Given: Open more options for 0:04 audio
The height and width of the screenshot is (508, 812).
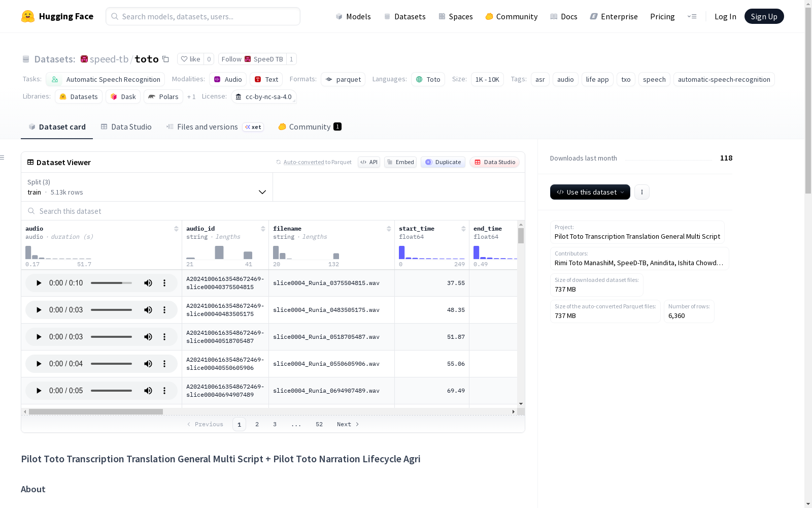Looking at the screenshot, I should tap(164, 364).
